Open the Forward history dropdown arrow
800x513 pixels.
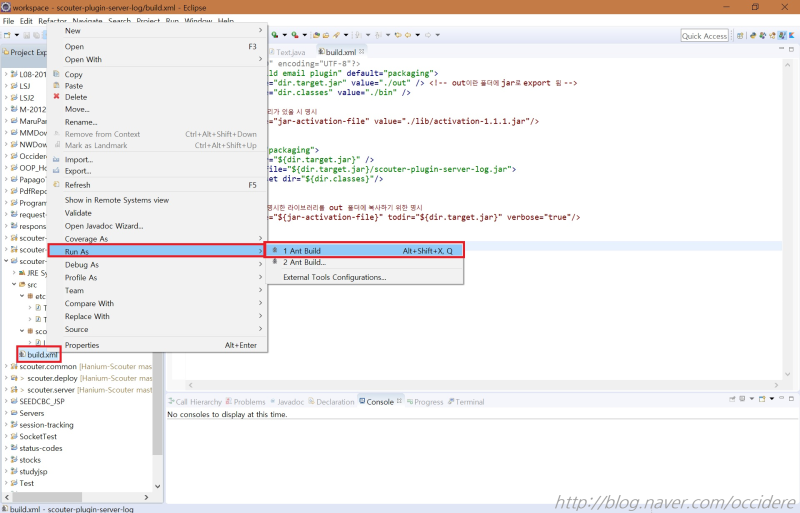tap(437, 35)
